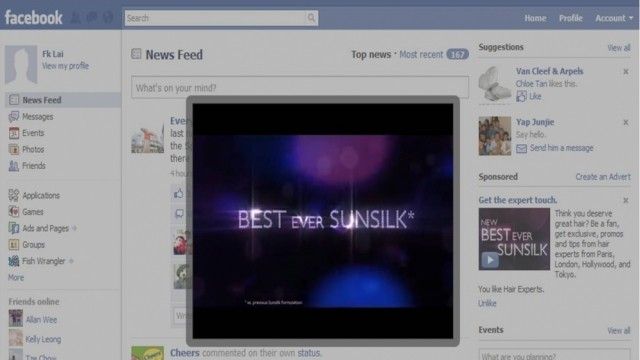Unlike the Hair Experts page
The width and height of the screenshot is (640, 360).
coord(487,303)
